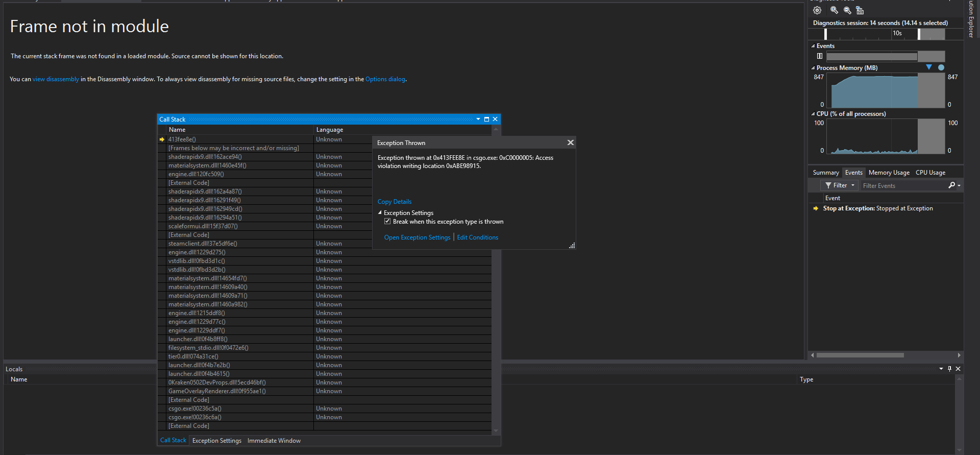
Task: Toggle 'Break when this exception type is thrown'
Action: click(x=387, y=221)
